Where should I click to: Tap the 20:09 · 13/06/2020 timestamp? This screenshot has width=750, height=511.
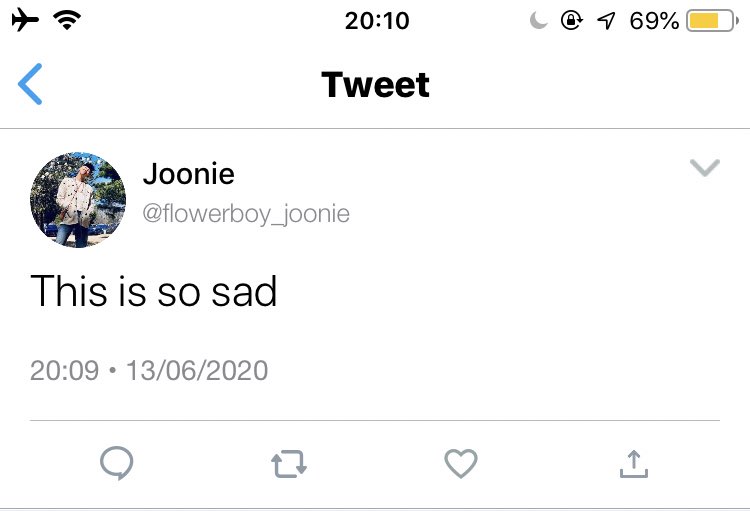(x=149, y=370)
